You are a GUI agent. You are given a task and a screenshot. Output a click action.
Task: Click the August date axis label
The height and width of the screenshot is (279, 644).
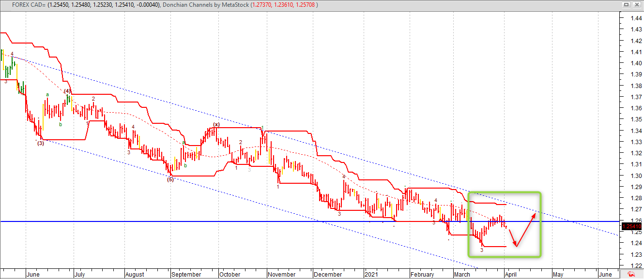click(135, 274)
